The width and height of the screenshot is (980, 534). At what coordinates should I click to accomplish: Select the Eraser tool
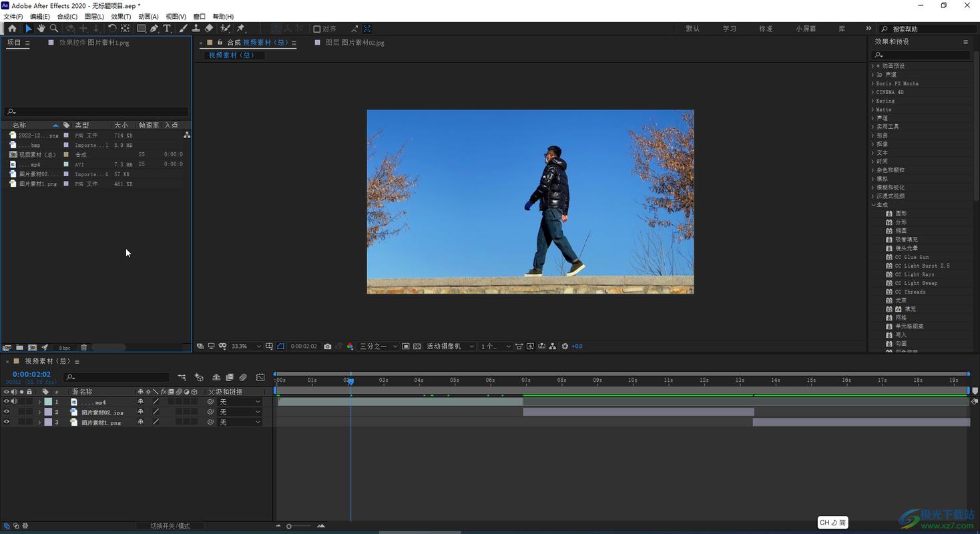click(x=209, y=29)
